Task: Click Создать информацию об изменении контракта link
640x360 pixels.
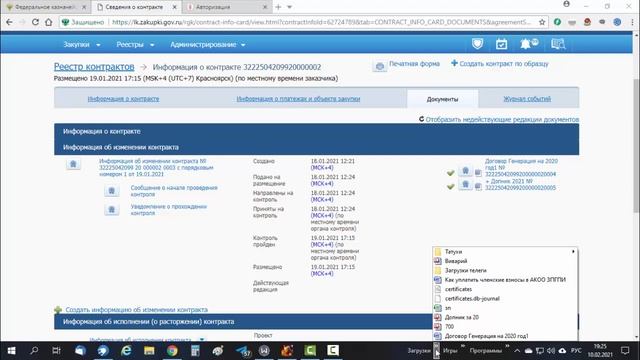Action: (x=136, y=310)
